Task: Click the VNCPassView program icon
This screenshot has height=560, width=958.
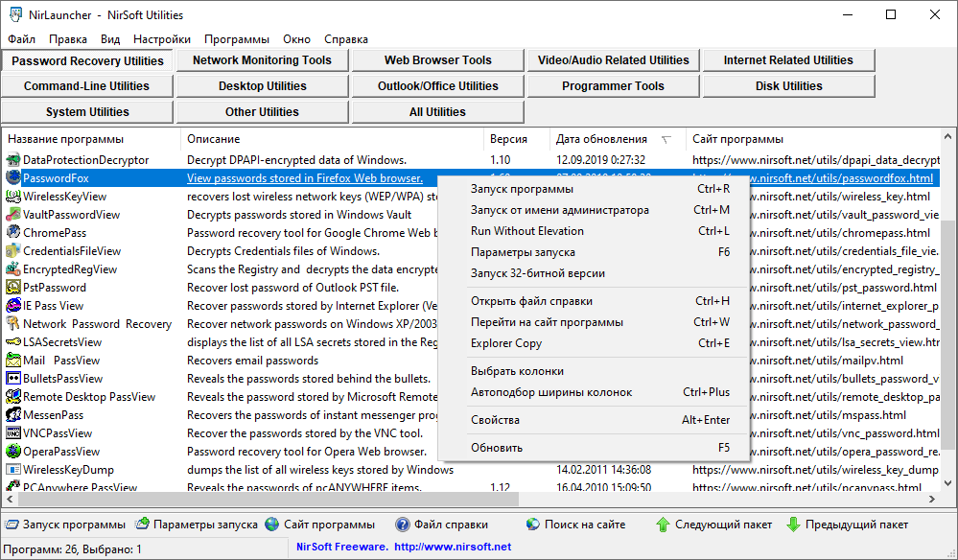Action: coord(12,433)
